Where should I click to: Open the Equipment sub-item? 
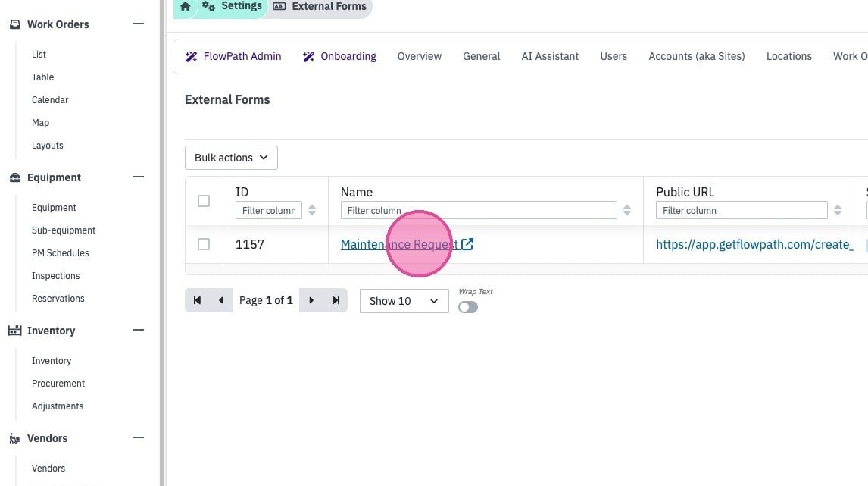54,207
